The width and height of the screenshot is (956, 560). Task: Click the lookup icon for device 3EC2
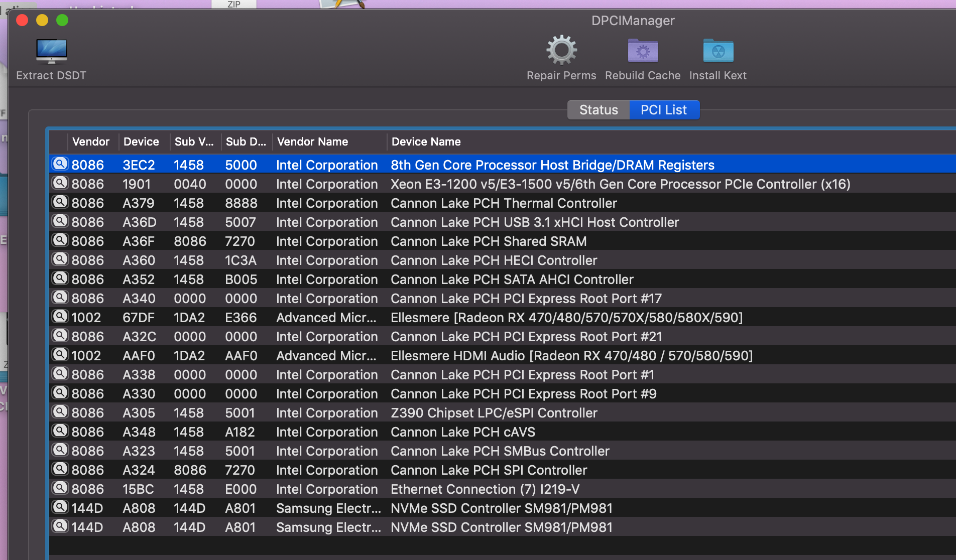[60, 164]
